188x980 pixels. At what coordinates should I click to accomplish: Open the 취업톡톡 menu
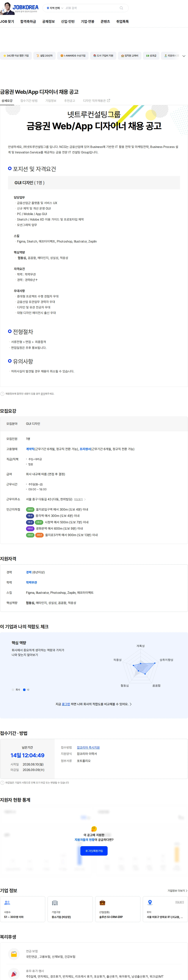tap(122, 22)
